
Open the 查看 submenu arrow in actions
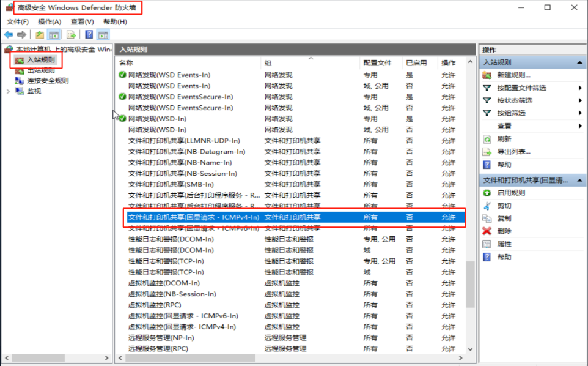click(x=580, y=126)
